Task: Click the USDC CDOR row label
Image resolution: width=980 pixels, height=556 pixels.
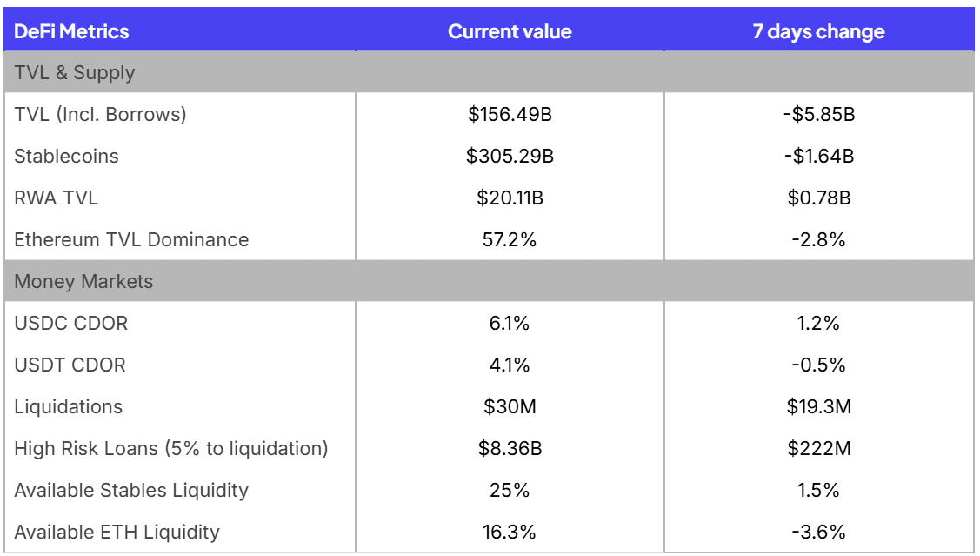Action: click(x=70, y=324)
